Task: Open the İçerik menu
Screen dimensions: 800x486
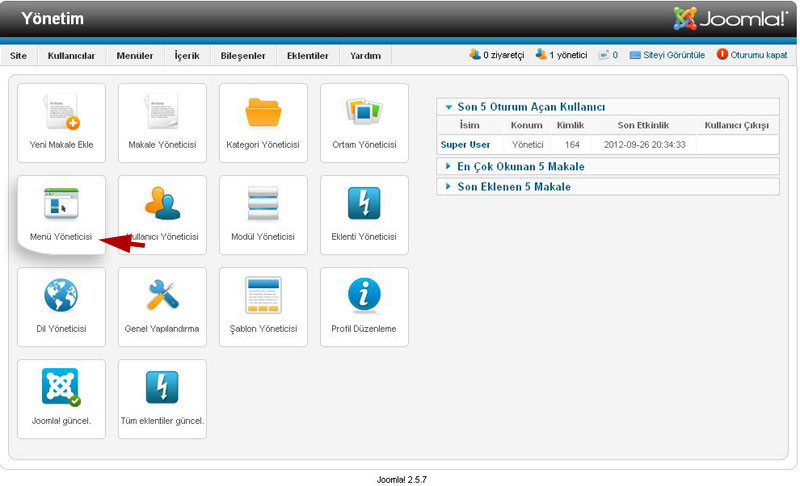Action: (188, 56)
